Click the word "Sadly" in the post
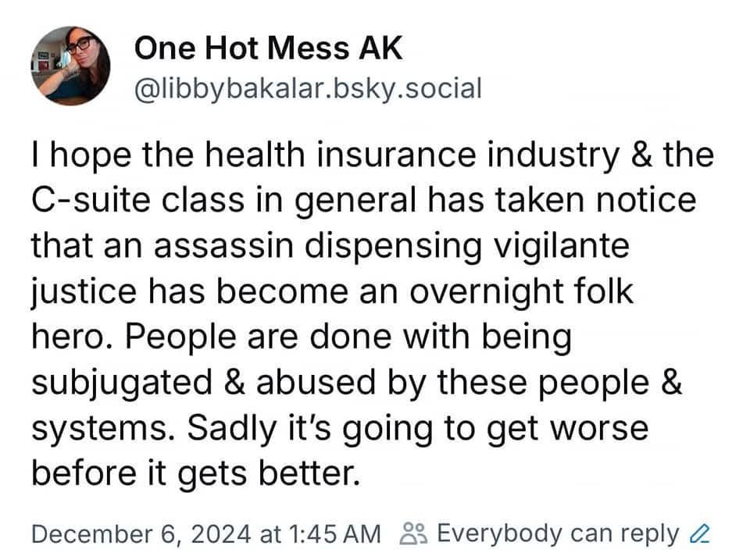 [231, 429]
